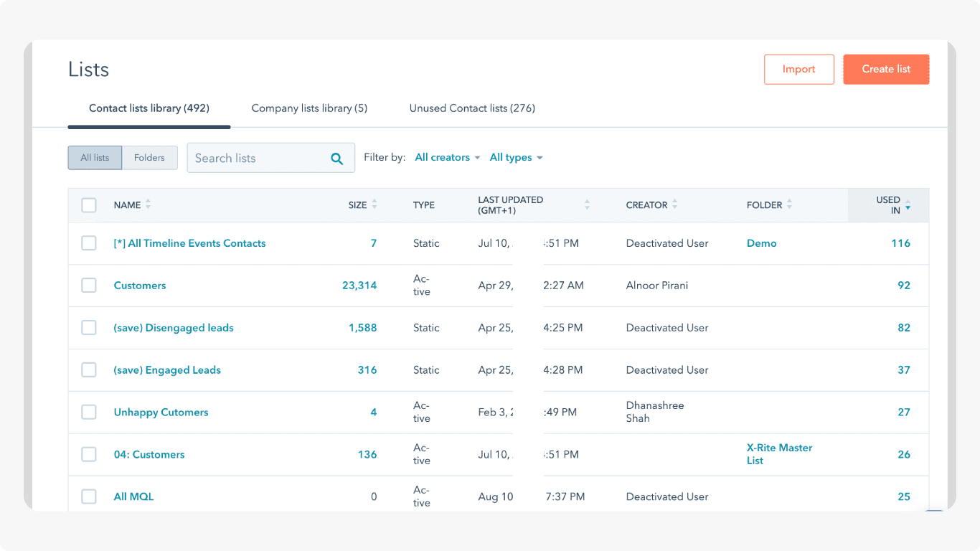980x551 pixels.
Task: Sort by Name column arrows
Action: coord(148,204)
